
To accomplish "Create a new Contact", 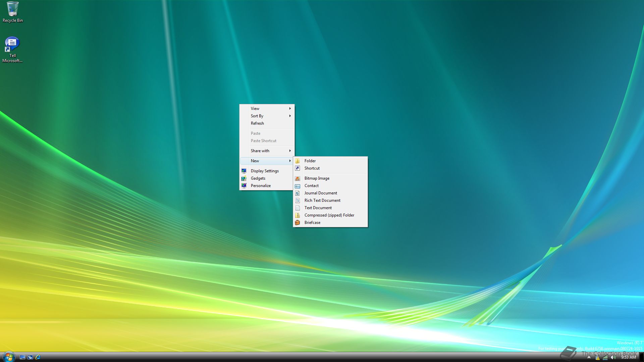I will pyautogui.click(x=330, y=186).
